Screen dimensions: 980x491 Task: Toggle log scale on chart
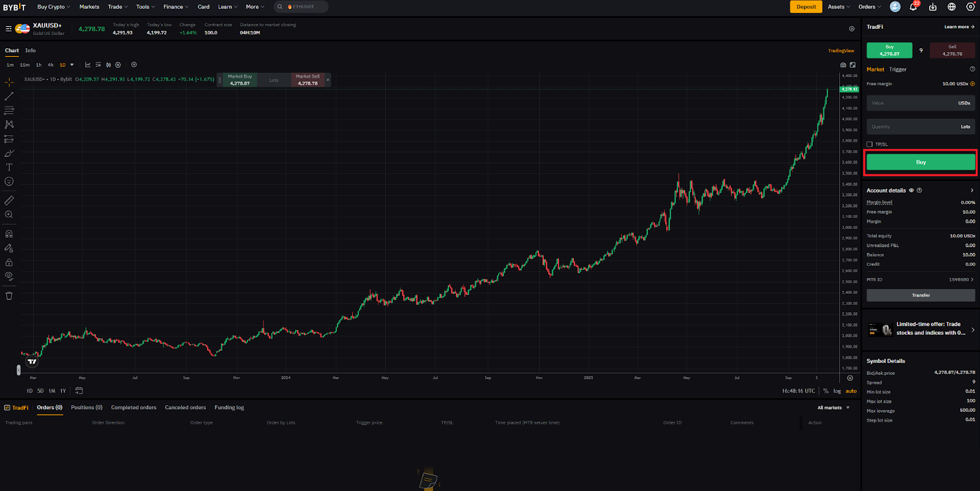pyautogui.click(x=837, y=391)
